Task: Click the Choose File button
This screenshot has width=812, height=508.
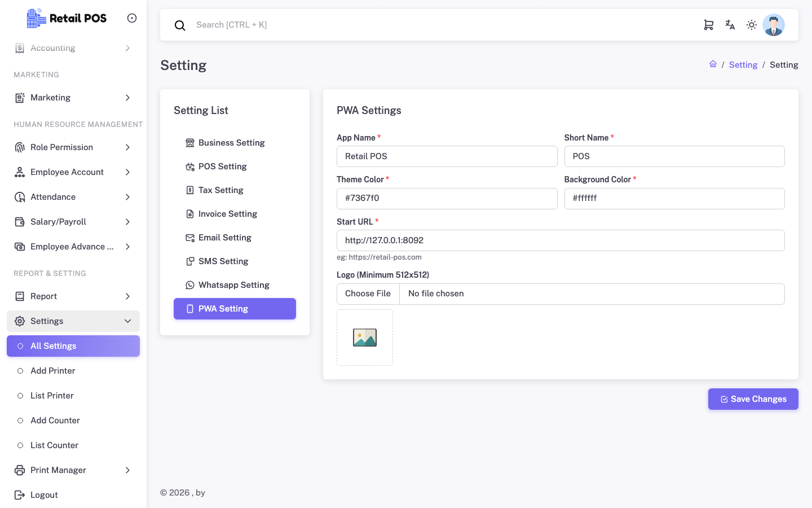Action: [368, 294]
